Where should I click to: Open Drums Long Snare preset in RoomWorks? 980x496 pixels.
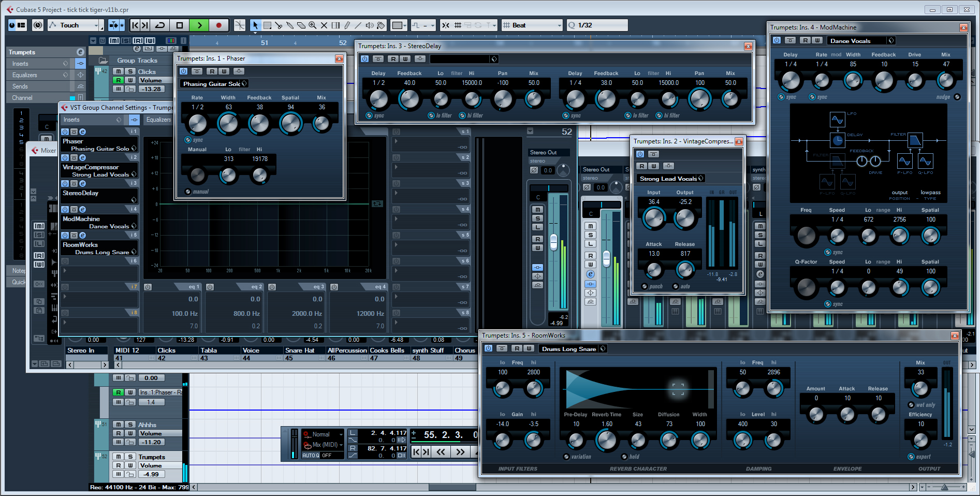pos(572,348)
